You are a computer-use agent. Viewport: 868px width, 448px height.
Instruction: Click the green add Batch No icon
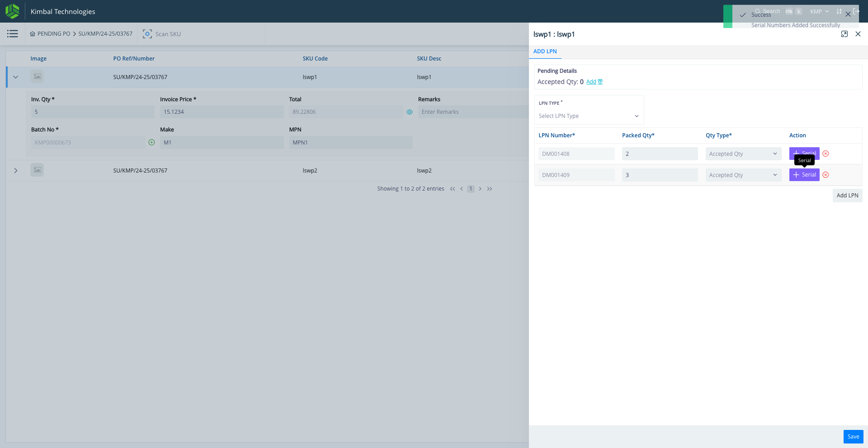[151, 142]
